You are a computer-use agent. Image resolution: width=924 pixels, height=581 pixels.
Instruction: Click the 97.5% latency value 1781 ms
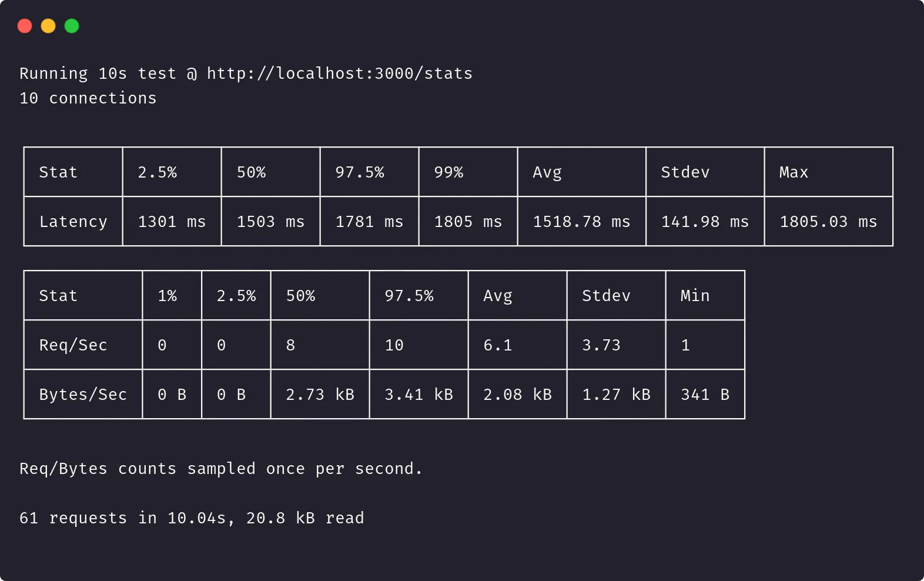click(369, 222)
